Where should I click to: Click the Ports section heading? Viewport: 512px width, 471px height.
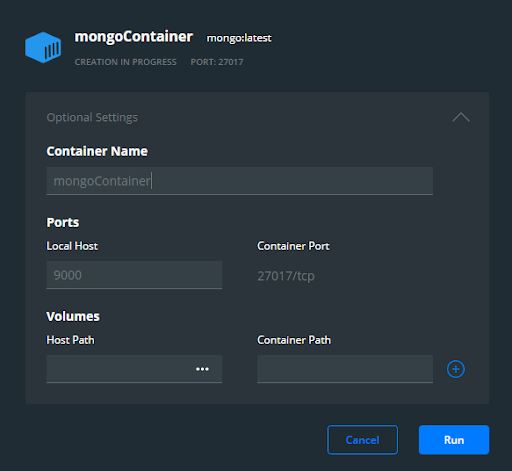pyautogui.click(x=63, y=222)
